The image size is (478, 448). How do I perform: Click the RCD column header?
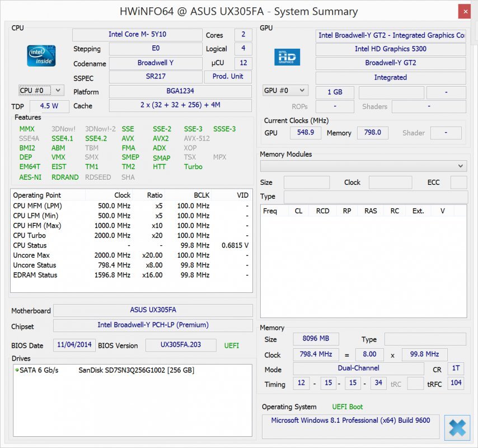tap(322, 211)
